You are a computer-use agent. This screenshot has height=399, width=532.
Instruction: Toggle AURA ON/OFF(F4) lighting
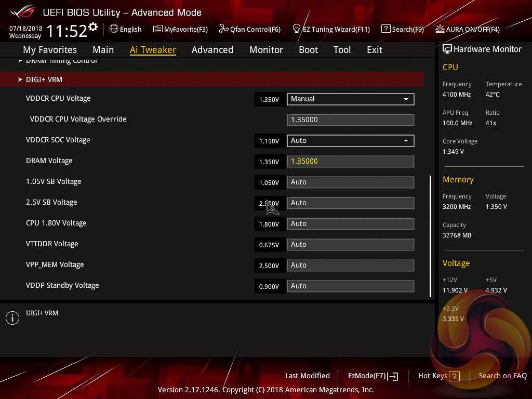(x=468, y=29)
